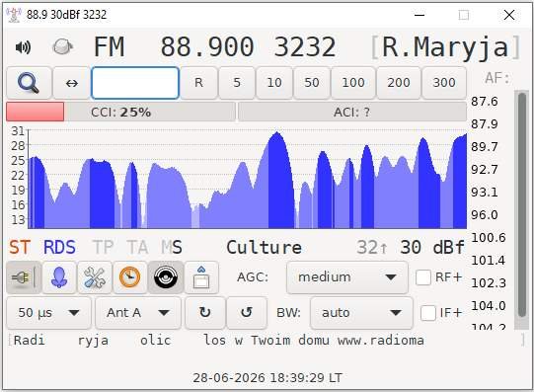The height and width of the screenshot is (392, 534).
Task: Click the 10 kHz step button
Action: click(274, 83)
